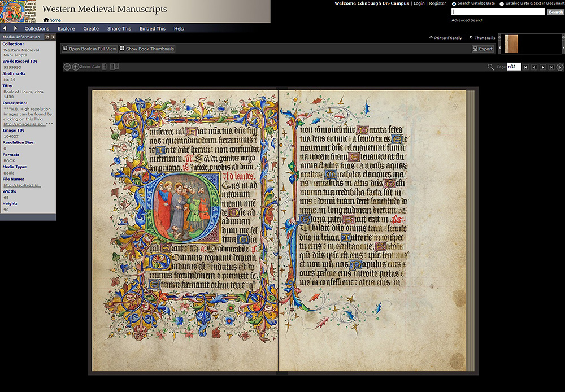Click the magnifier icon beside Page field
The height and width of the screenshot is (392, 565).
pyautogui.click(x=490, y=67)
